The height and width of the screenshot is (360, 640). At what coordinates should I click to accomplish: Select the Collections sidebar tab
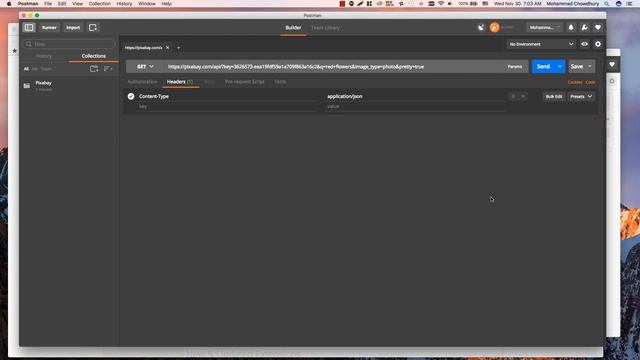pyautogui.click(x=93, y=56)
